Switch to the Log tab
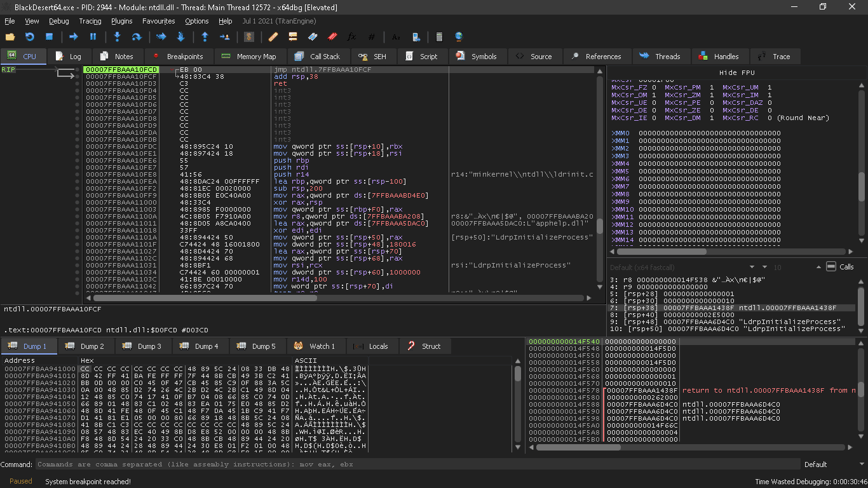Image resolution: width=868 pixels, height=488 pixels. tap(69, 57)
